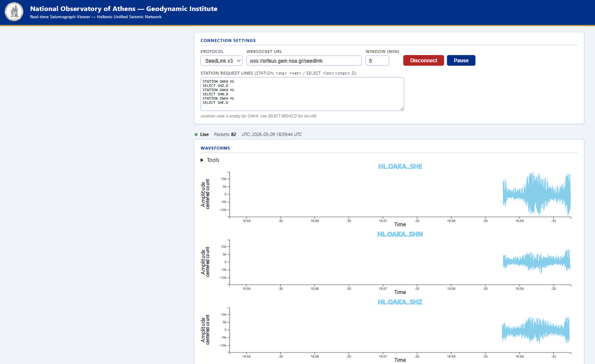
Task: Click the HL.OAKA..SHN waveform title
Action: tap(400, 234)
